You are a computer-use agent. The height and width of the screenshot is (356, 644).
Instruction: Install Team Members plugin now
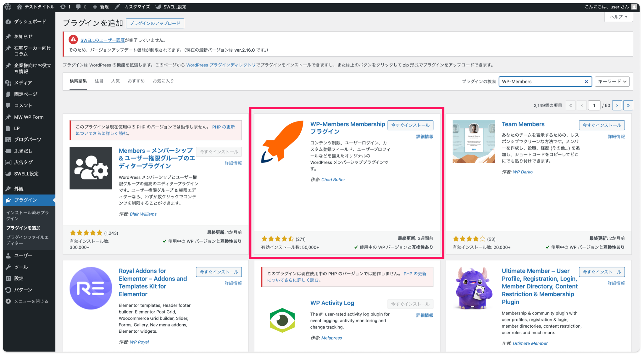click(602, 125)
